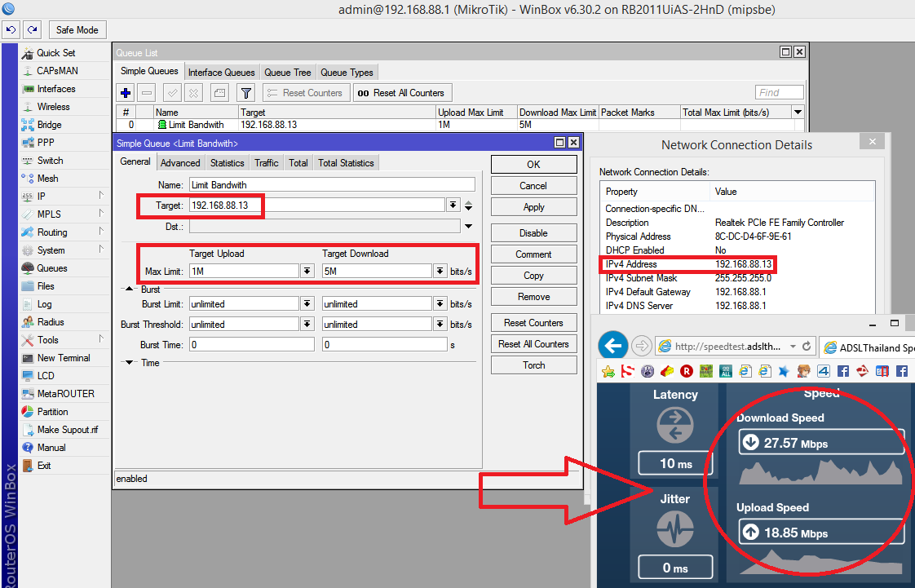Screen dimensions: 915x588
Task: Click the upload Burst Time field
Action: [x=251, y=345]
